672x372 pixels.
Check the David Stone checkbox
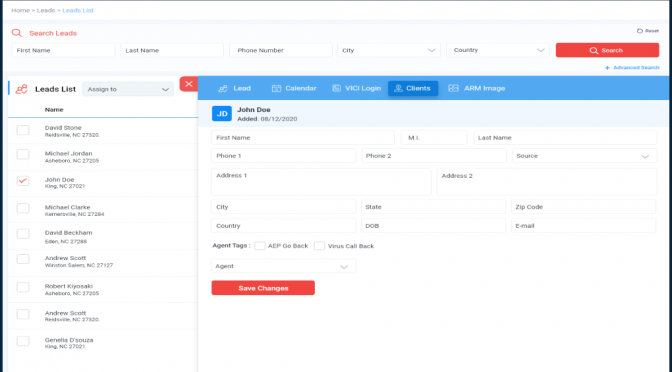click(x=23, y=130)
